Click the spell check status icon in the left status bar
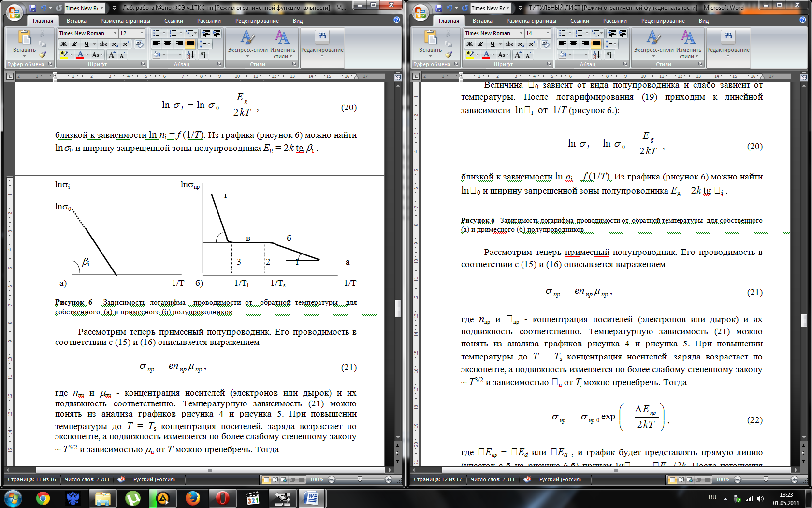The height and width of the screenshot is (508, 812). (x=121, y=479)
